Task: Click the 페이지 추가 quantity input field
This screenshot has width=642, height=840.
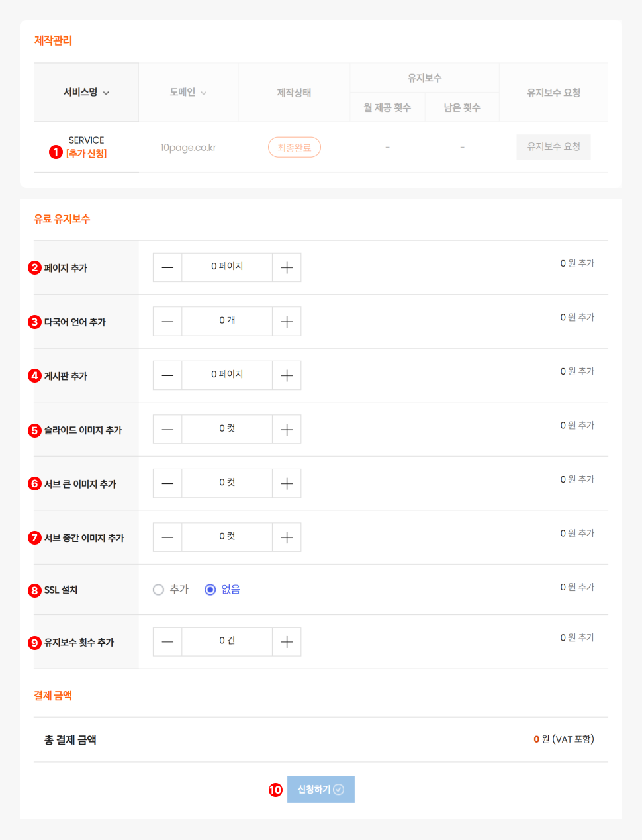Action: (227, 267)
